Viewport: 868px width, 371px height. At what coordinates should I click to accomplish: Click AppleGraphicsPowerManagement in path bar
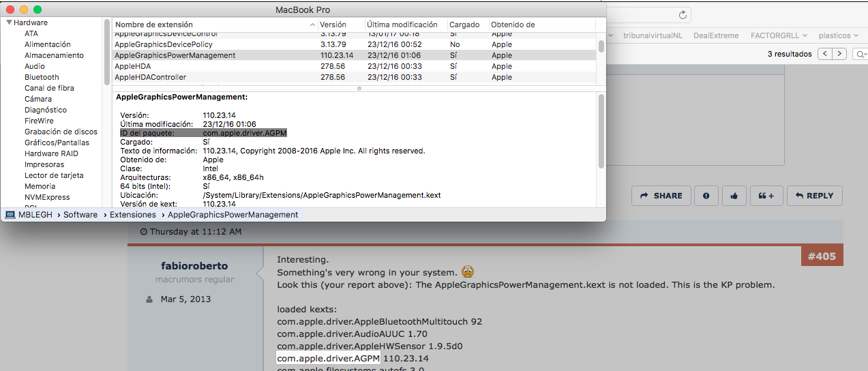[x=233, y=214]
